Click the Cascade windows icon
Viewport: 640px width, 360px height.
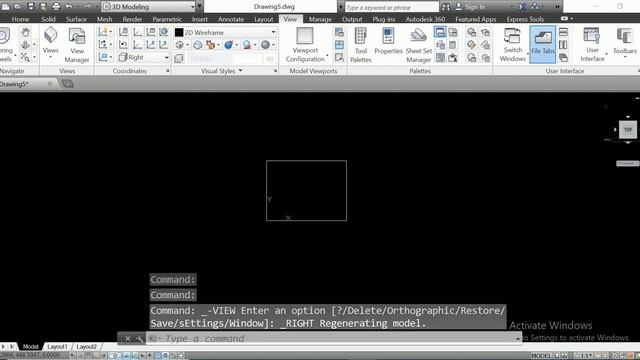pos(563,58)
